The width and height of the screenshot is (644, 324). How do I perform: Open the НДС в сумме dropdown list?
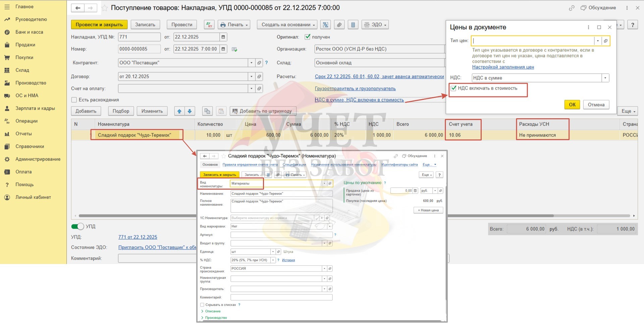[605, 78]
